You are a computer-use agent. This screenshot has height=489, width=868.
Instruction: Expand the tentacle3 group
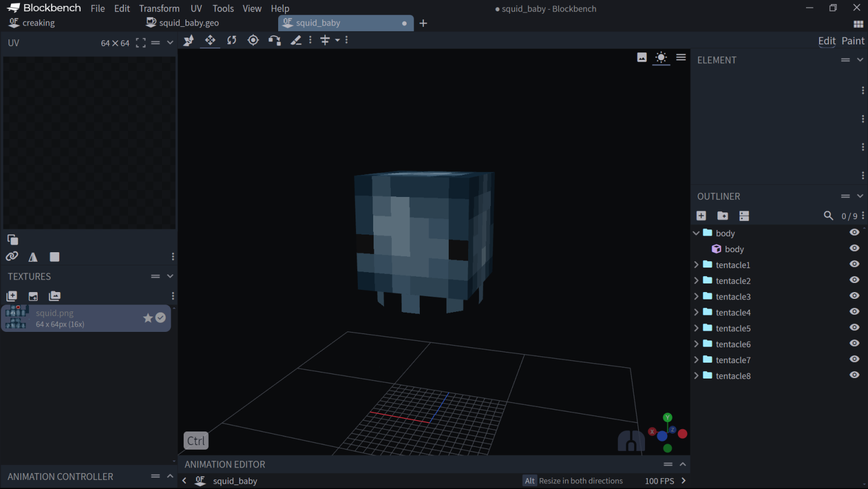696,297
